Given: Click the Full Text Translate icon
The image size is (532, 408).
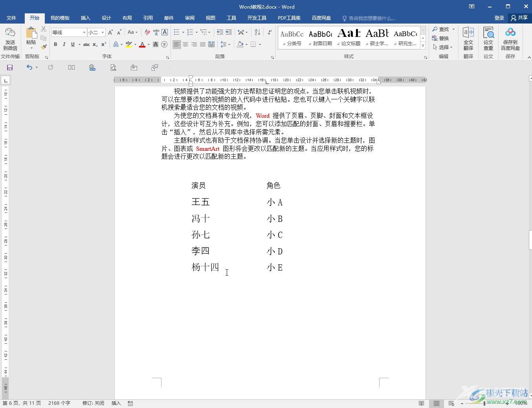Looking at the screenshot, I should point(468,38).
